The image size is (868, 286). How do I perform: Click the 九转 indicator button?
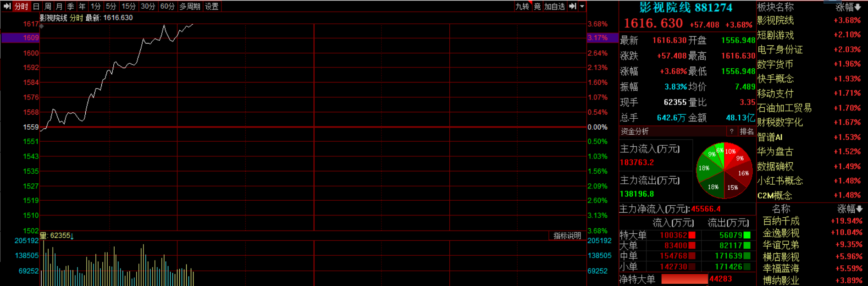pos(522,6)
